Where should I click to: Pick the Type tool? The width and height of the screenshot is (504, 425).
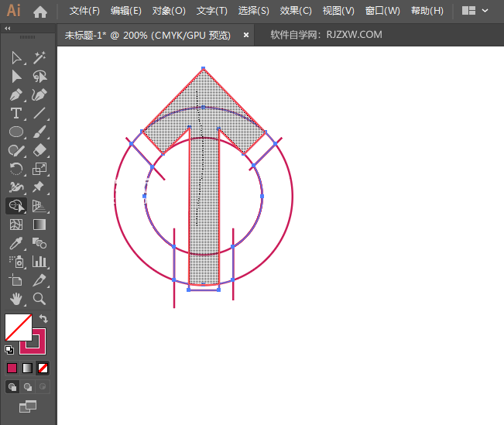15,113
